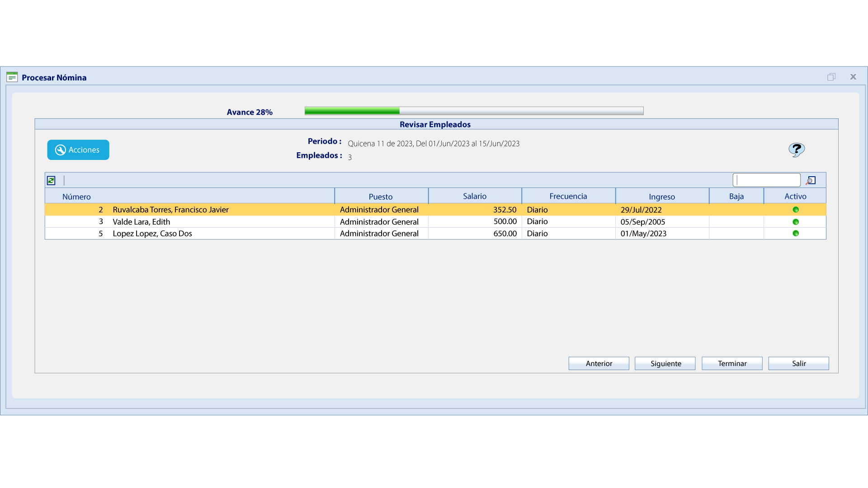Screen dimensions: 868x488
Task: Click the Frecuencia column header
Action: [x=568, y=196]
